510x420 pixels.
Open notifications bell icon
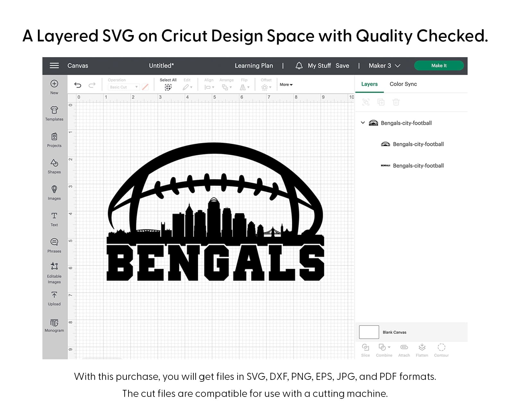click(299, 66)
